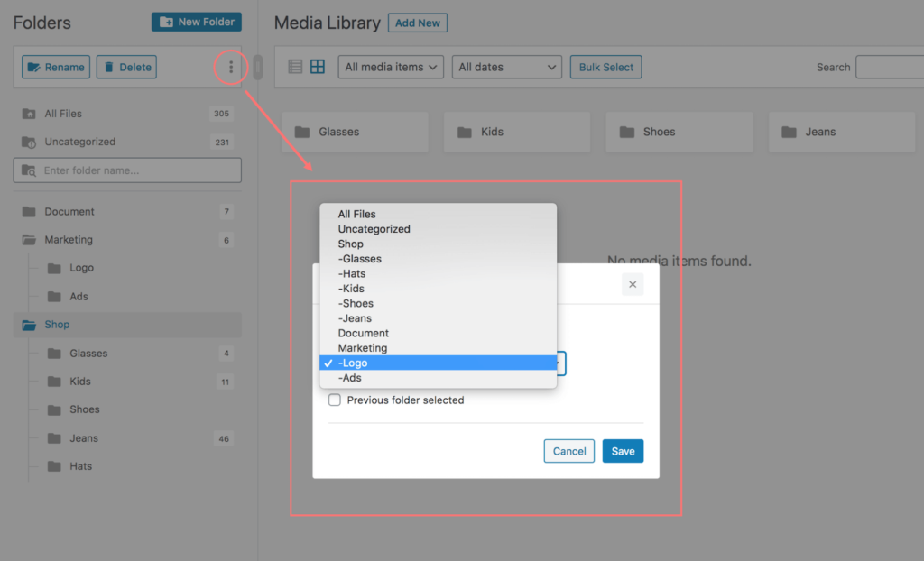Open the All media items dropdown
924x561 pixels.
click(391, 67)
